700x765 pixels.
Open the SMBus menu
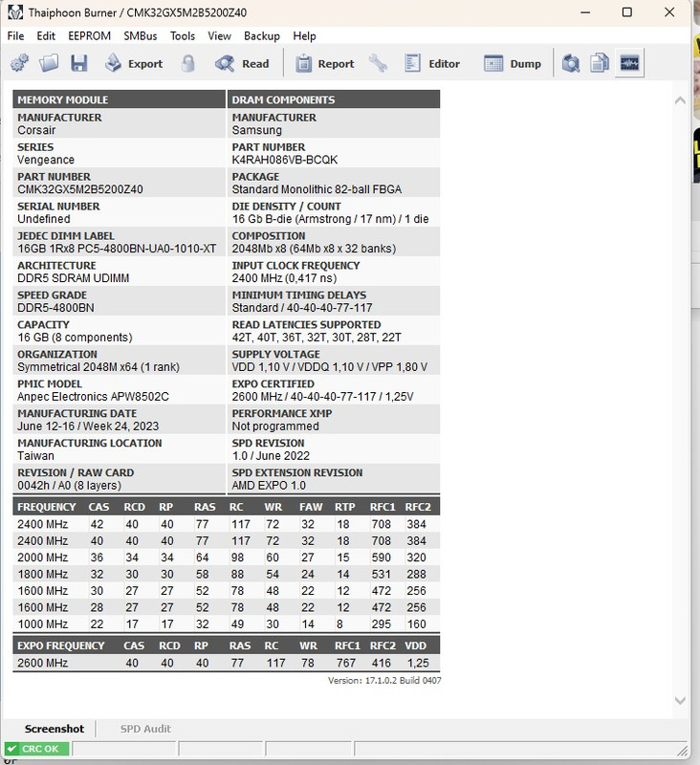tap(141, 36)
